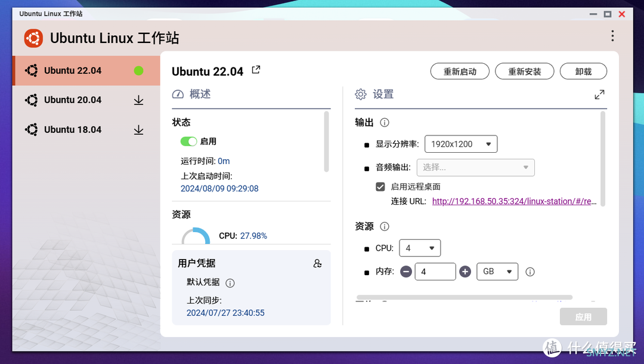Click the memory value input field

[x=435, y=272]
